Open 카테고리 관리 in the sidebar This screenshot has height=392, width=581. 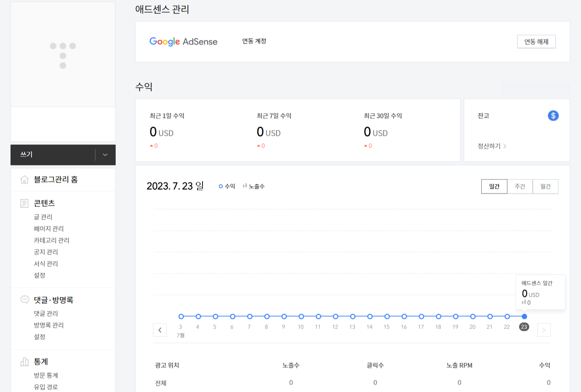[51, 240]
